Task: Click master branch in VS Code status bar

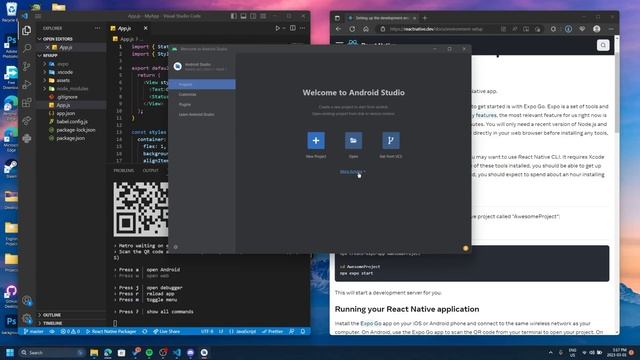Action: click(33, 331)
